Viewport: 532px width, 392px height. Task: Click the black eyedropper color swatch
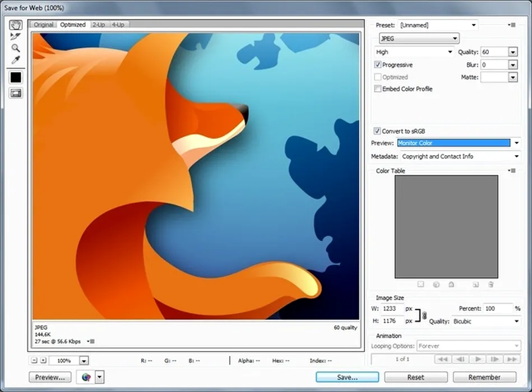point(16,77)
